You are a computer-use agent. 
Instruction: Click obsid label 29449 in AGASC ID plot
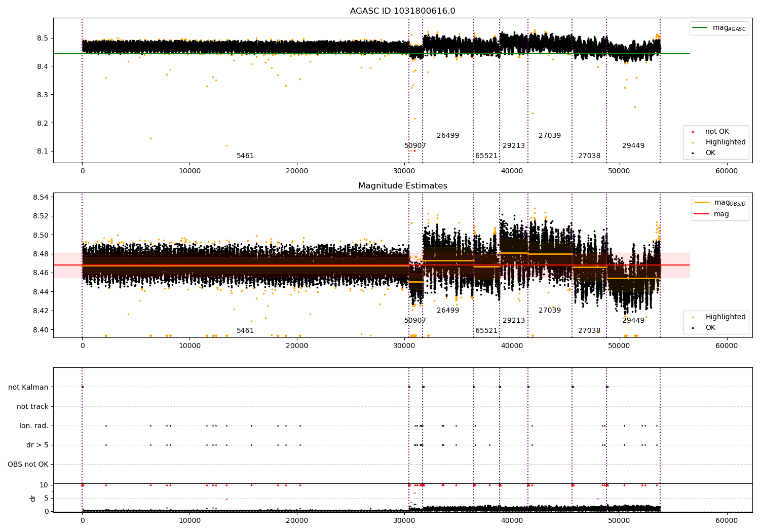coord(633,146)
